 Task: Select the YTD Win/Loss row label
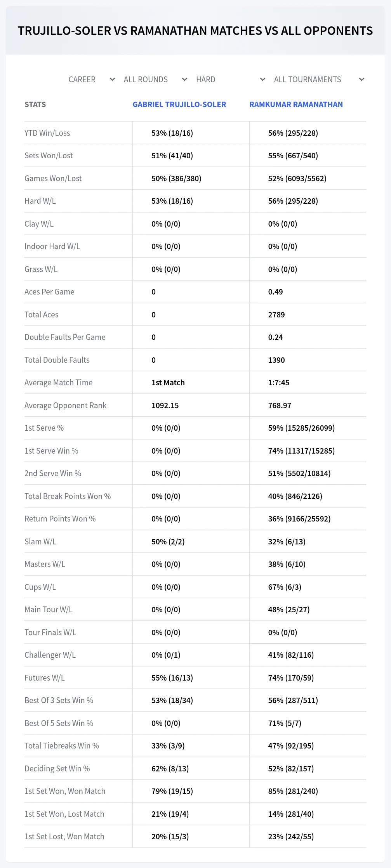point(47,133)
